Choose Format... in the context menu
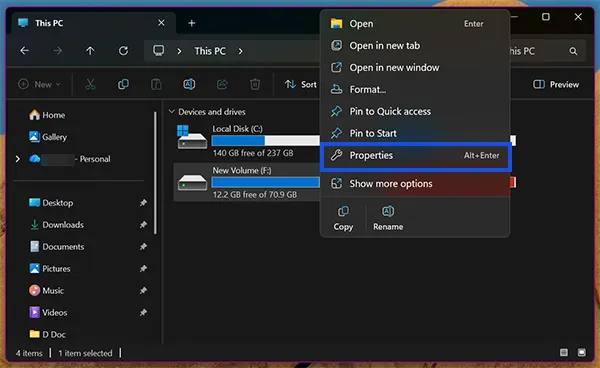Image resolution: width=600 pixels, height=368 pixels. pyautogui.click(x=415, y=90)
